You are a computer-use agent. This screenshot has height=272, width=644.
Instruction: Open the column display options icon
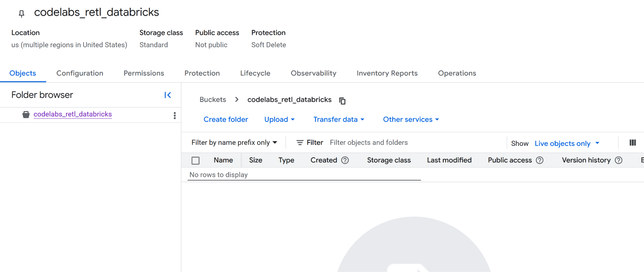(632, 143)
